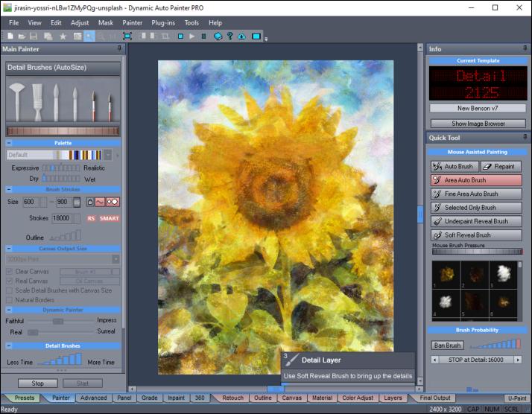Choose Soft Reveal Brush

tap(476, 235)
